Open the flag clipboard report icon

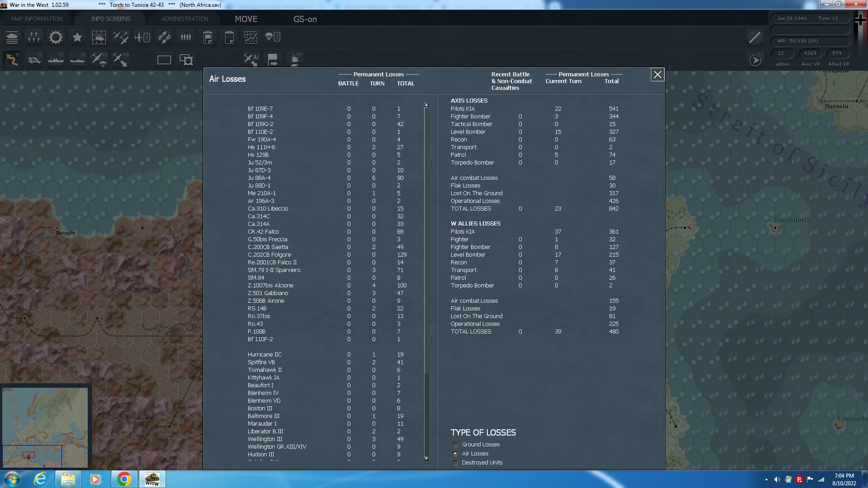click(208, 37)
